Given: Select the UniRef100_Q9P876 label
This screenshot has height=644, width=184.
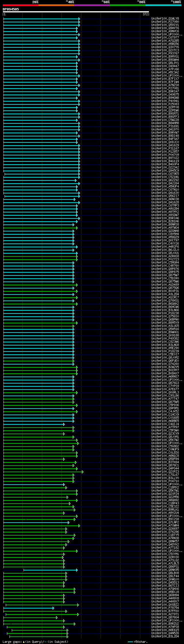Looking at the screenshot, I should point(165,269).
